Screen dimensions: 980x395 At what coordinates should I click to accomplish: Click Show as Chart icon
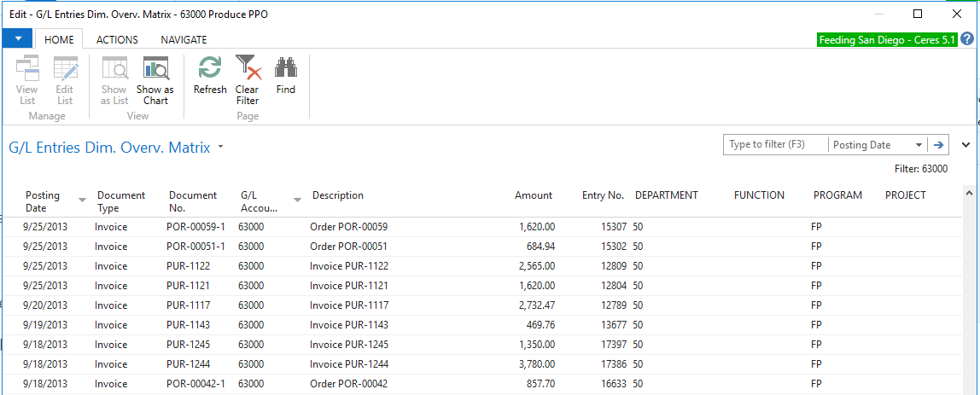pos(155,68)
